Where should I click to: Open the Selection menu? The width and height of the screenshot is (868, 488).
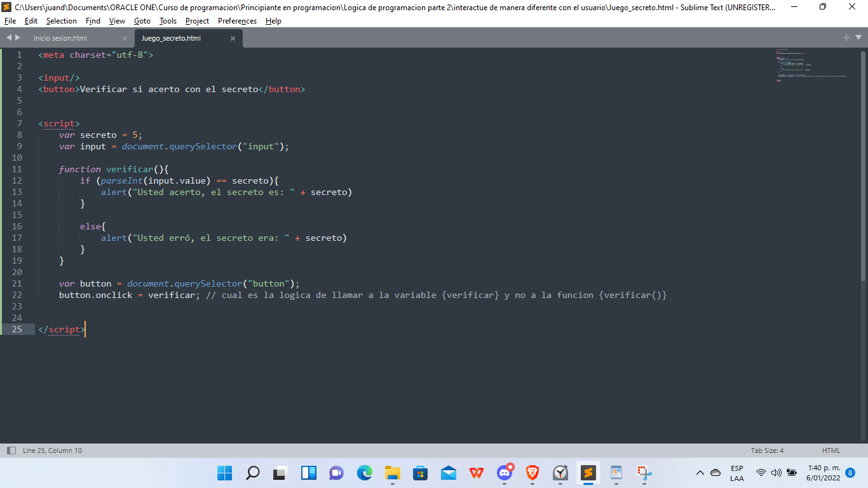pos(62,21)
